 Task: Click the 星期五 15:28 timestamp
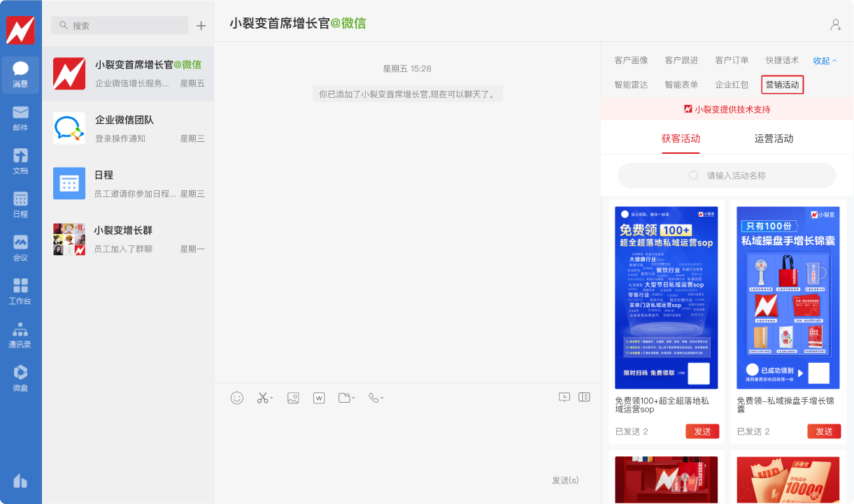407,69
